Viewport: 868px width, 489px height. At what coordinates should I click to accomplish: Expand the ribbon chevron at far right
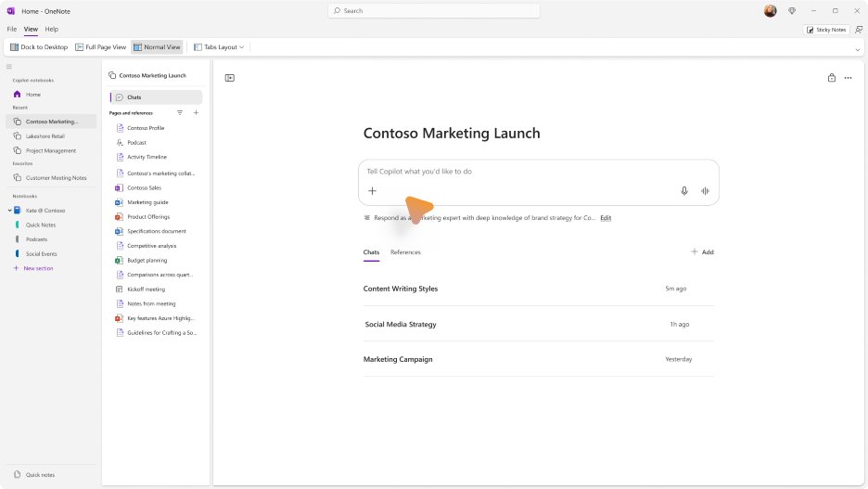858,49
